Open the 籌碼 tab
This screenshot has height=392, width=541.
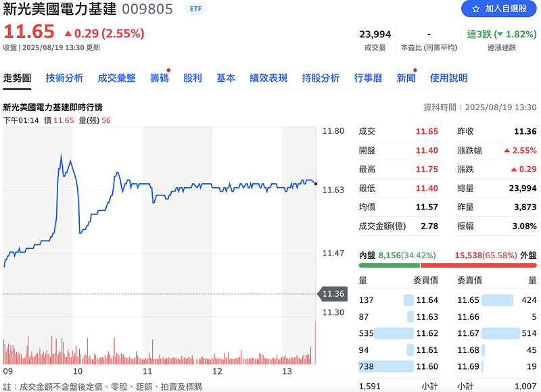160,78
